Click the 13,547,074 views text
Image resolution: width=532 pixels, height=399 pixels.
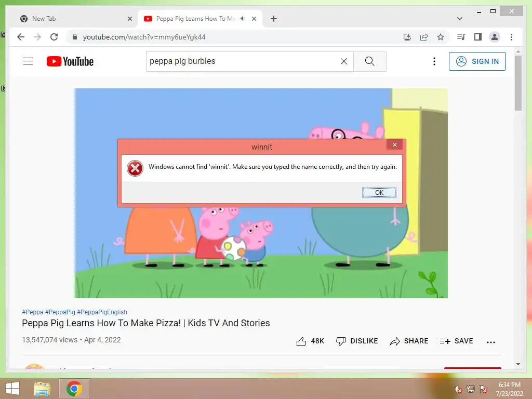click(49, 340)
